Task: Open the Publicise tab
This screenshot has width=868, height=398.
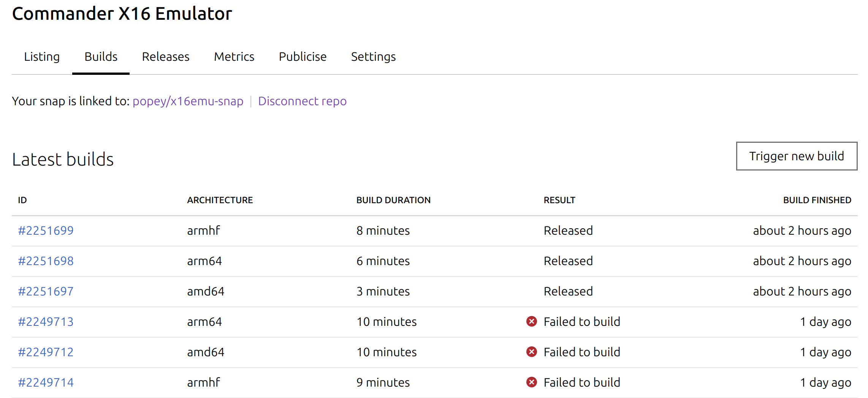Action: coord(303,57)
